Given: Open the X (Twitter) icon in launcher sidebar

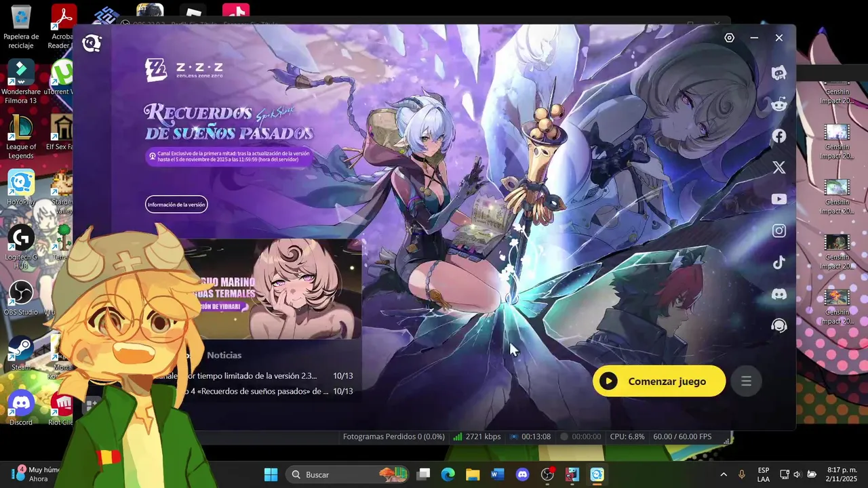Looking at the screenshot, I should (x=779, y=167).
